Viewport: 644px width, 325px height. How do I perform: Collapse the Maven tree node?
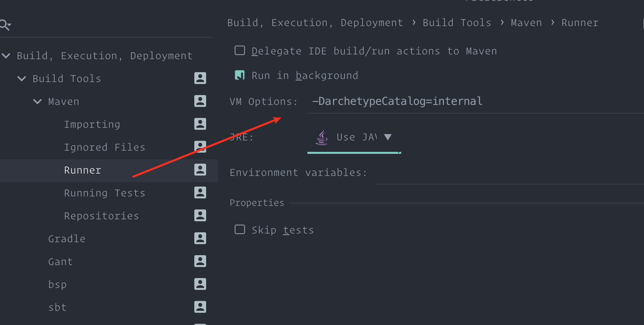(37, 101)
